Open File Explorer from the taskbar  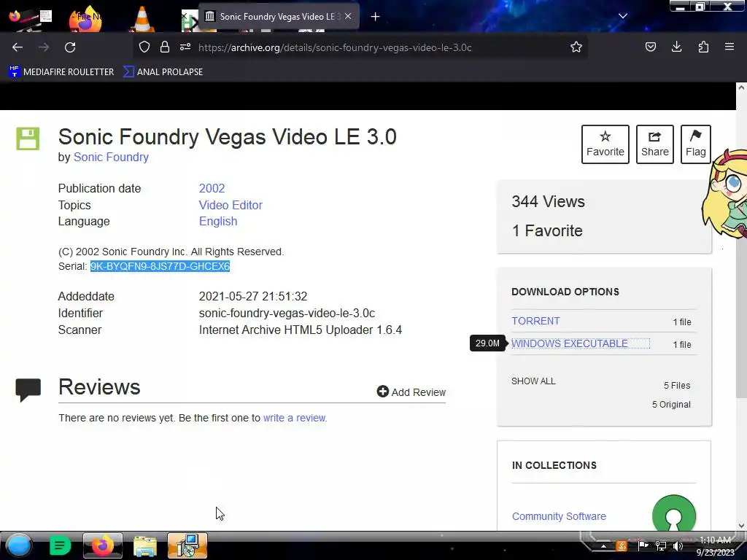[x=145, y=545]
